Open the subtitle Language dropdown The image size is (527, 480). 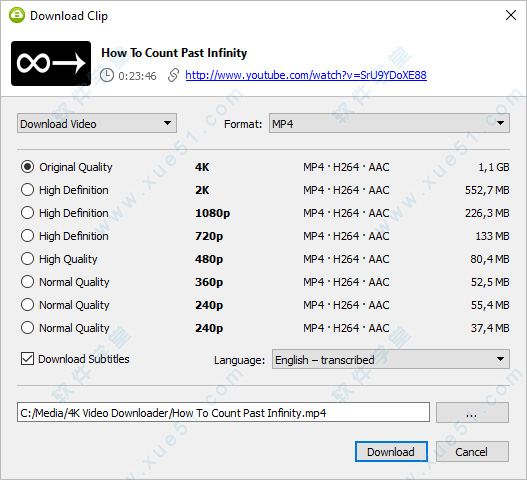tap(391, 359)
